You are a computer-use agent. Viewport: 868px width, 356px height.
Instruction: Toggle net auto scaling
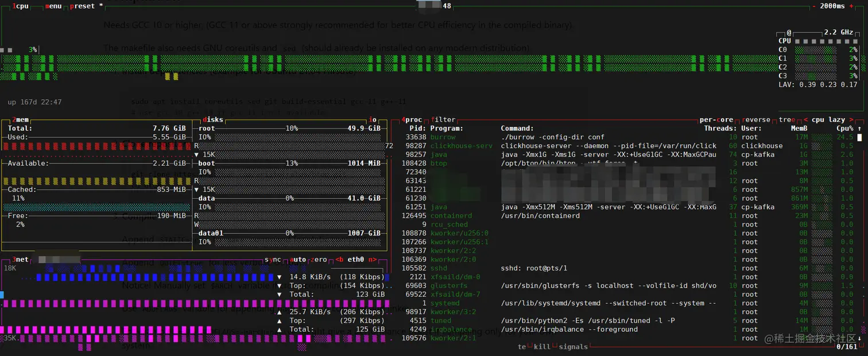point(299,259)
